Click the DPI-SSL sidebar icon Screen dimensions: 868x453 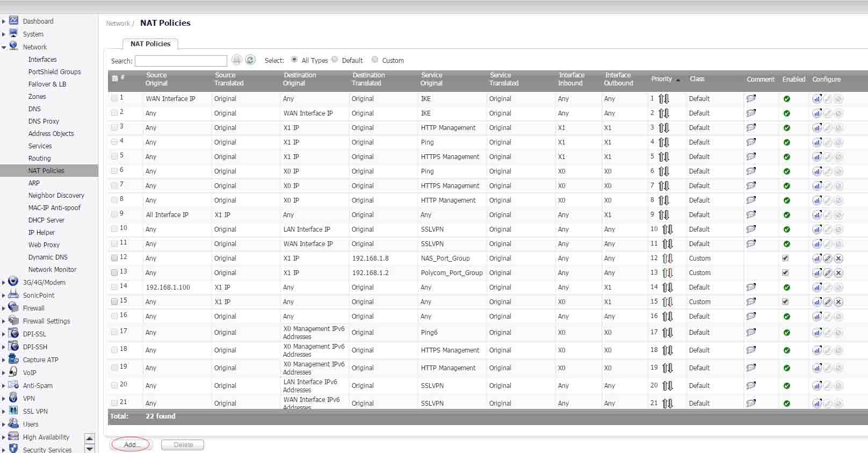(x=13, y=333)
